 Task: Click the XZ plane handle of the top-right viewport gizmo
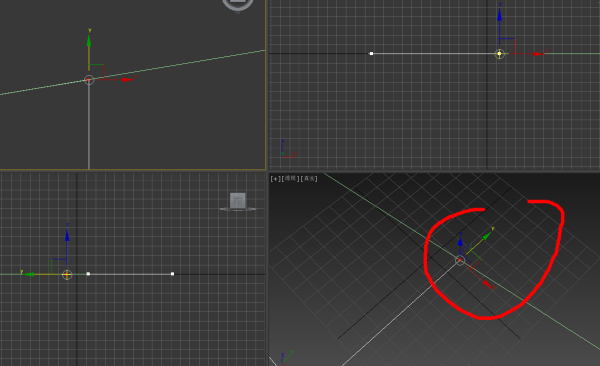(507, 46)
